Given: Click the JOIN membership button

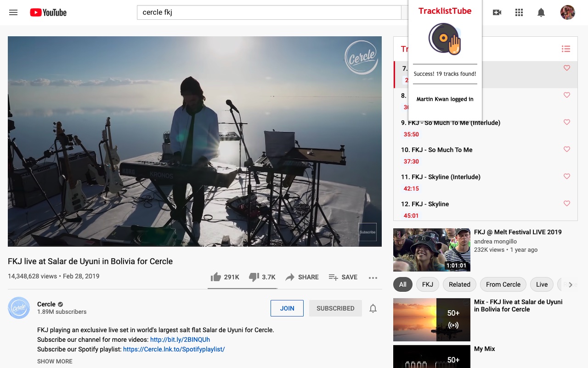Looking at the screenshot, I should (x=287, y=308).
